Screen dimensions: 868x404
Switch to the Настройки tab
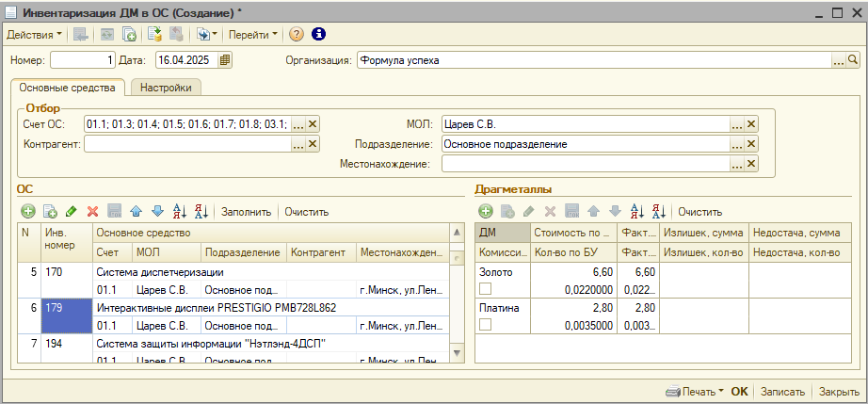167,89
